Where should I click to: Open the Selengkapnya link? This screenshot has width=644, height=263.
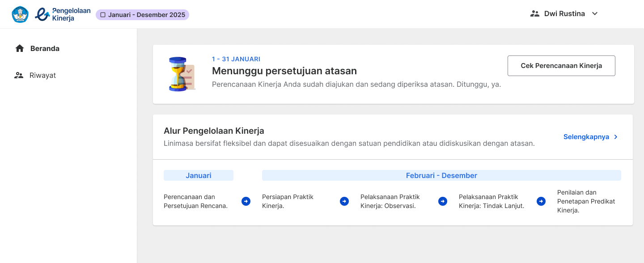click(591, 137)
